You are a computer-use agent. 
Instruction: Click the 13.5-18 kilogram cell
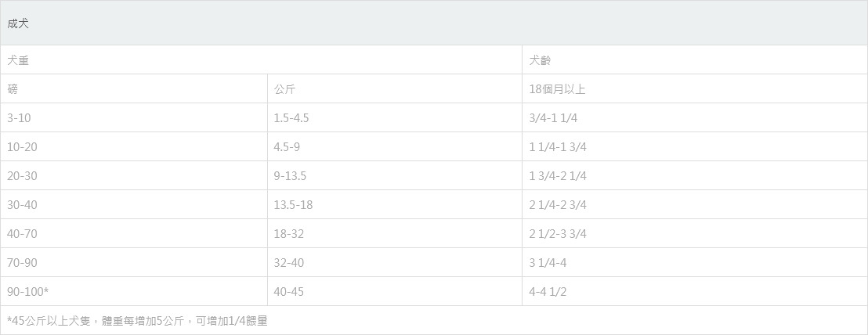[x=293, y=205]
